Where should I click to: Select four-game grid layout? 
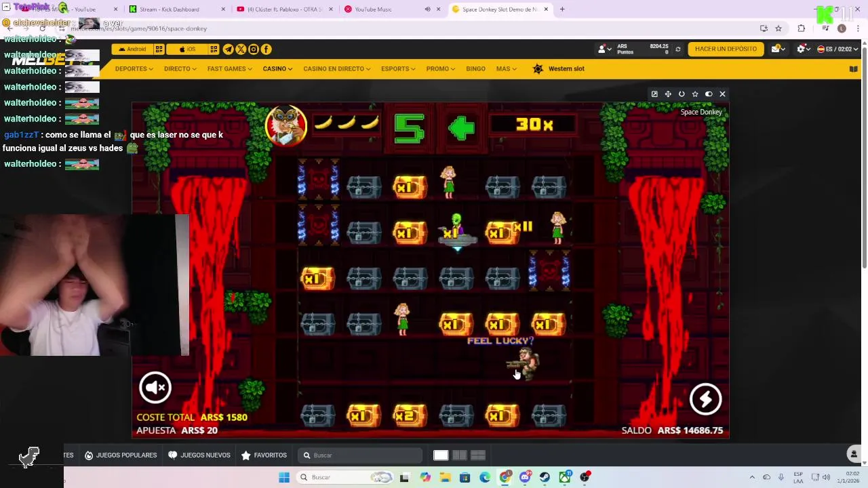tap(478, 455)
